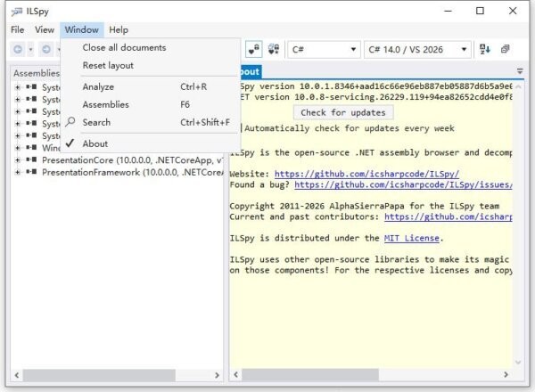Click the Copyright 2011-2026 AlphaSierraPapa text

(x=365, y=206)
